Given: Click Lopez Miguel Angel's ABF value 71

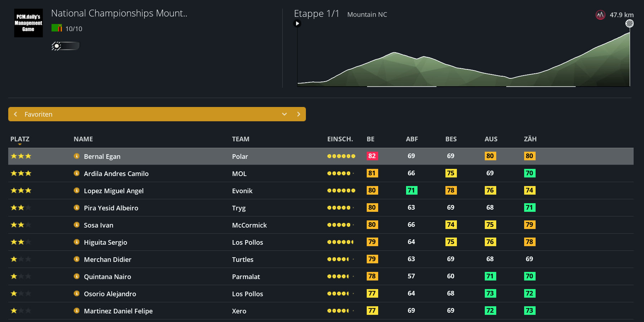Looking at the screenshot, I should 411,190.
